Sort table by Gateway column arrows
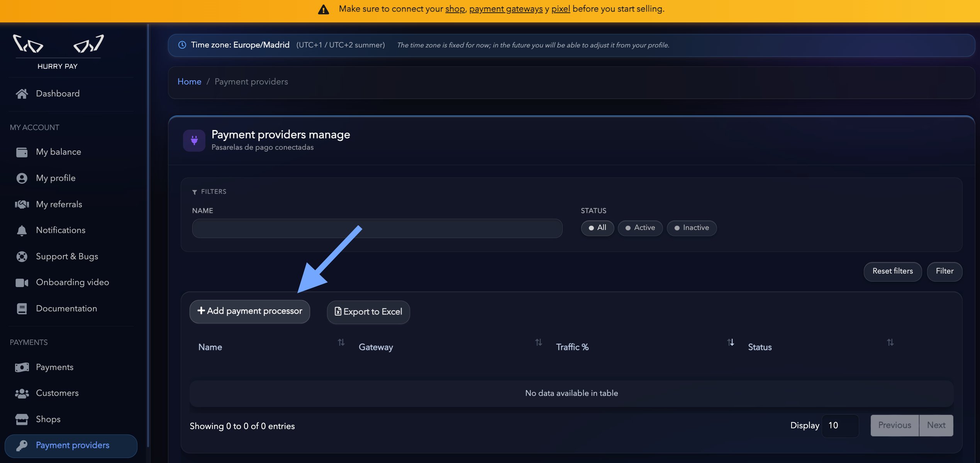The width and height of the screenshot is (980, 463). 539,343
